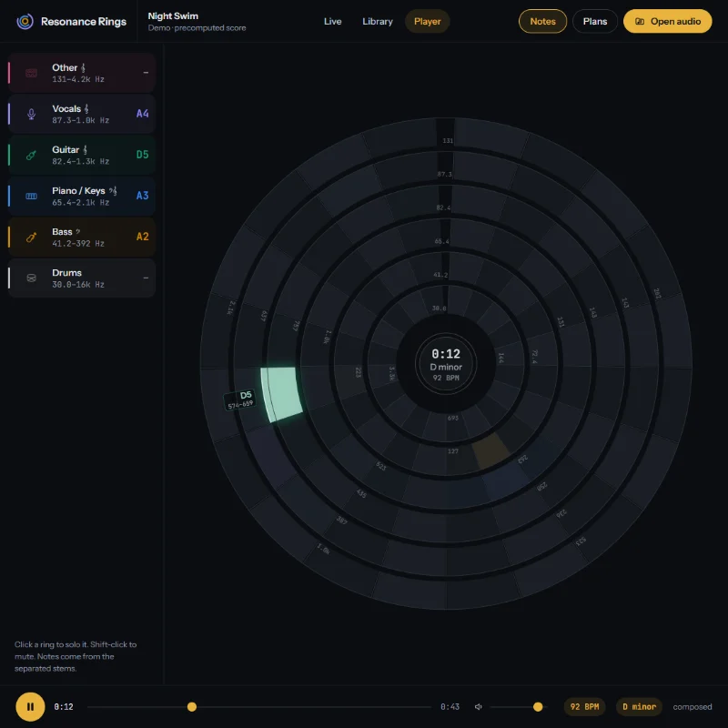Viewport: 728px width, 728px height.
Task: Click the composed status label
Action: click(693, 707)
